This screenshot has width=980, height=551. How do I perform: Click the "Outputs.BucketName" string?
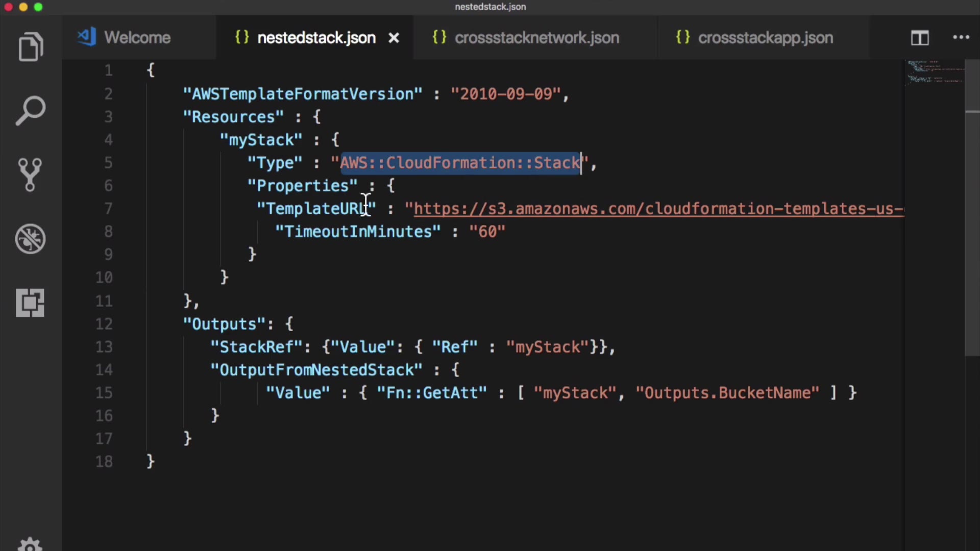click(727, 393)
